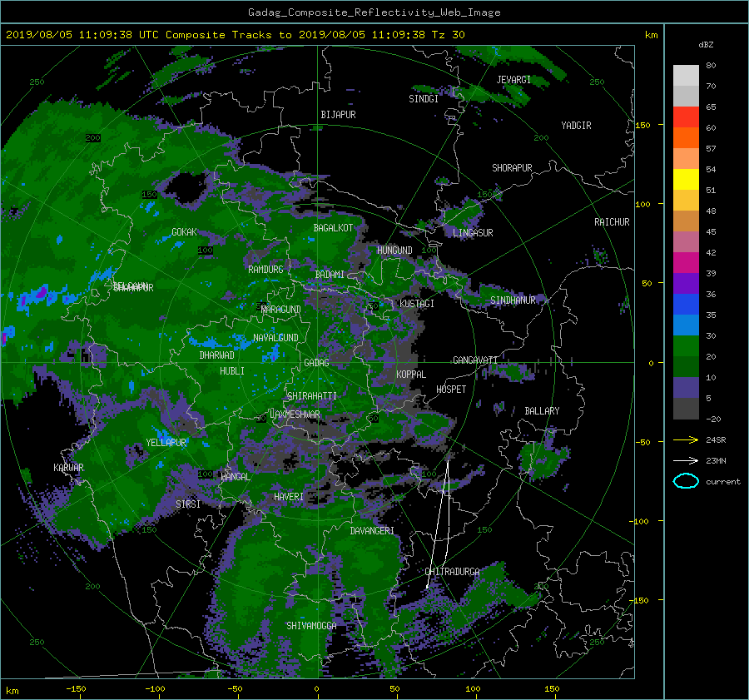The height and width of the screenshot is (700, 749).
Task: Click the white storm track line near Chitradurga
Action: [x=437, y=525]
